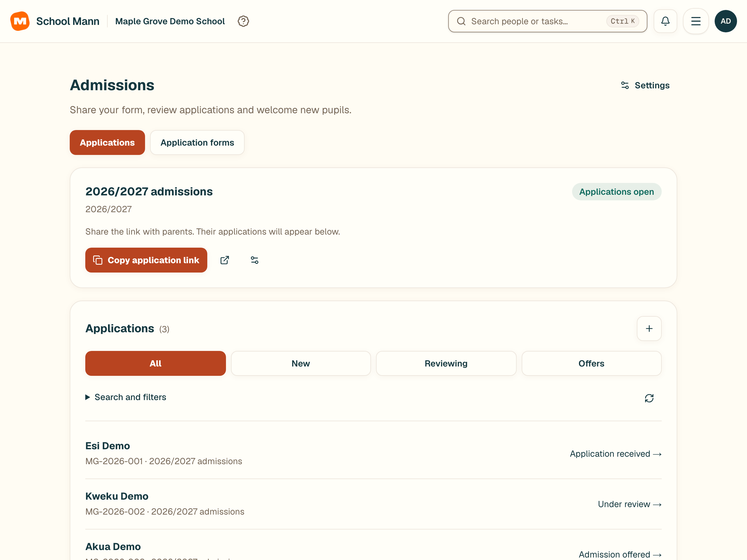Click the Applications open badge
This screenshot has height=560, width=747.
[x=616, y=192]
